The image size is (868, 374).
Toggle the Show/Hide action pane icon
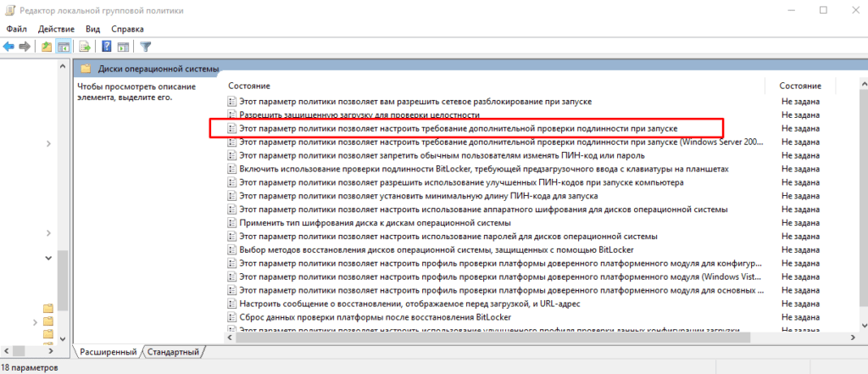123,47
